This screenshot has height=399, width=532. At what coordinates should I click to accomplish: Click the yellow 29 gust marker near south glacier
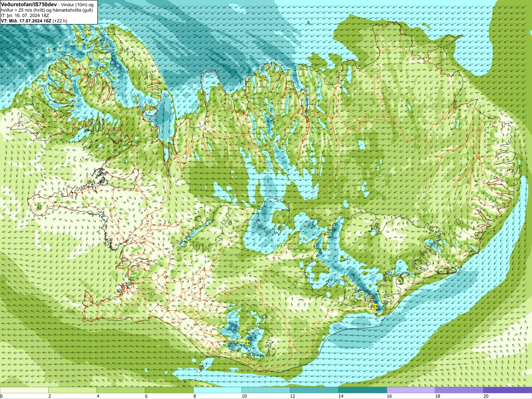(x=247, y=343)
